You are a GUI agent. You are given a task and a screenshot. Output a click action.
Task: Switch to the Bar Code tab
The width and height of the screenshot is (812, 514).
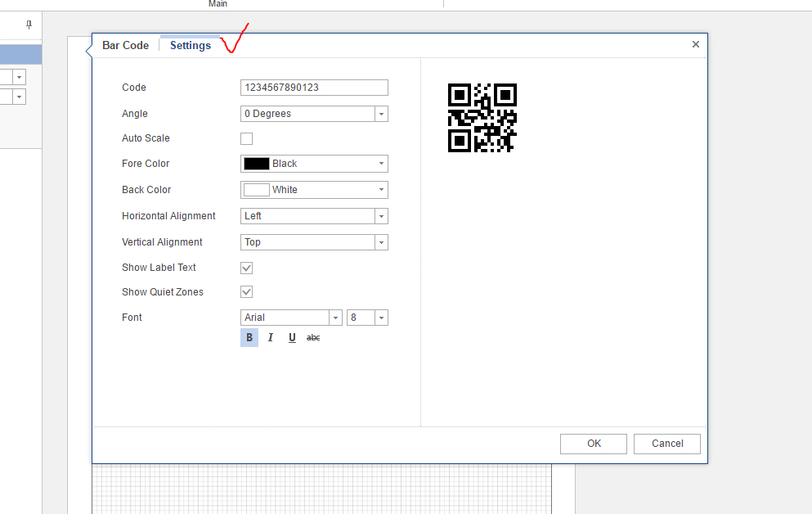[125, 46]
